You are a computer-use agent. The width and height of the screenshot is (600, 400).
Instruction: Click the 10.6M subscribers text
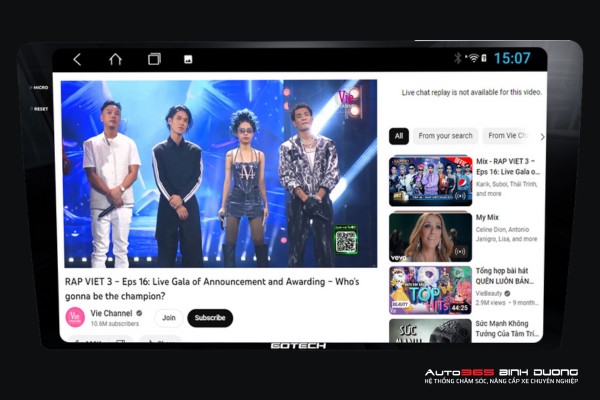click(x=115, y=324)
